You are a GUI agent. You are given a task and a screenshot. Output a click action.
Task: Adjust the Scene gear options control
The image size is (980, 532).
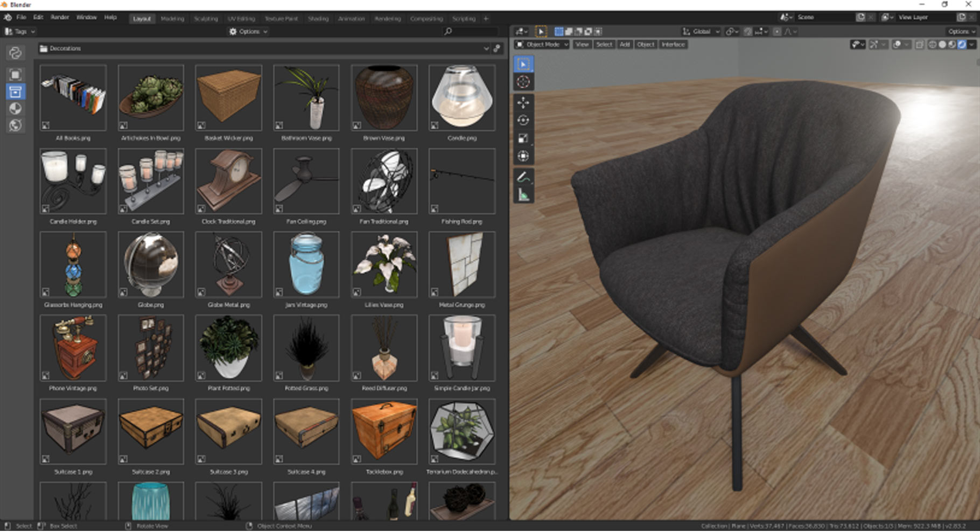786,17
